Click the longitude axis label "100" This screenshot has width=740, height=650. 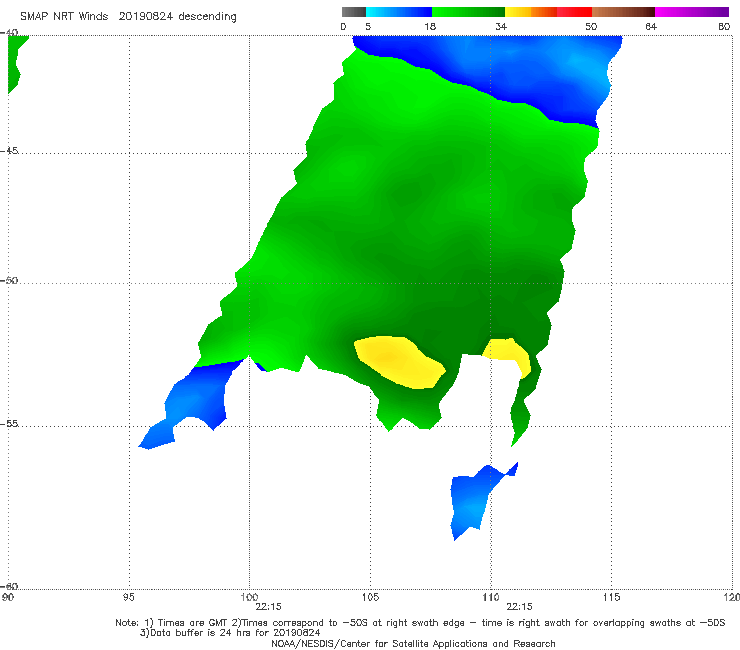(x=249, y=598)
